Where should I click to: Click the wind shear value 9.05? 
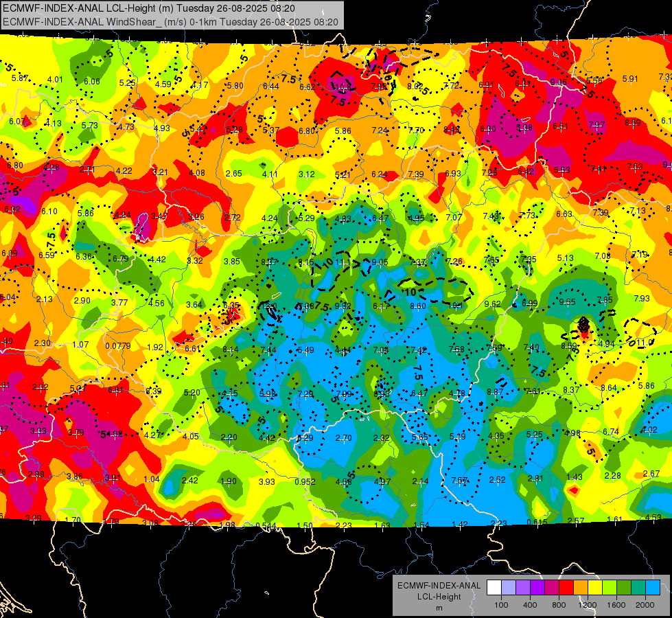pos(380,262)
